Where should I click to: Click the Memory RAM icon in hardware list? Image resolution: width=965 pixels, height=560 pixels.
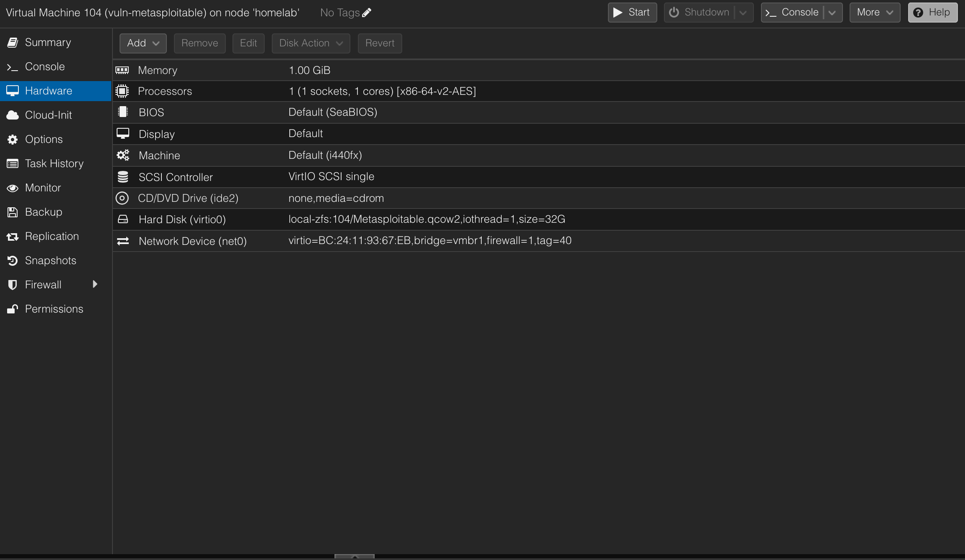pos(122,70)
